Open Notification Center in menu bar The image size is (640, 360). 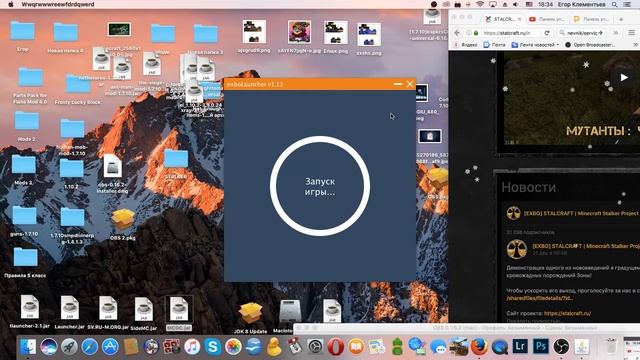627,4
